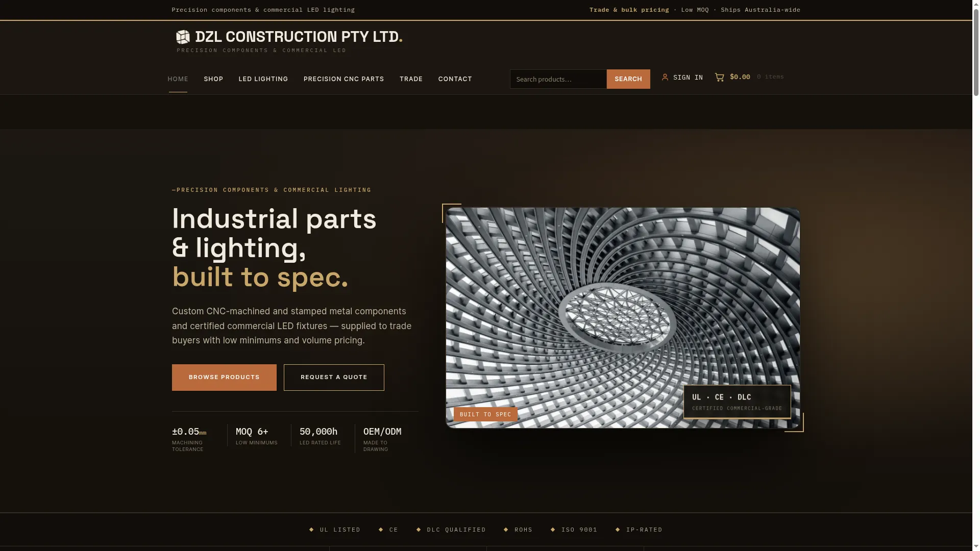Screen dimensions: 980x551
Task: Open the Shop menu item
Action: pos(213,79)
